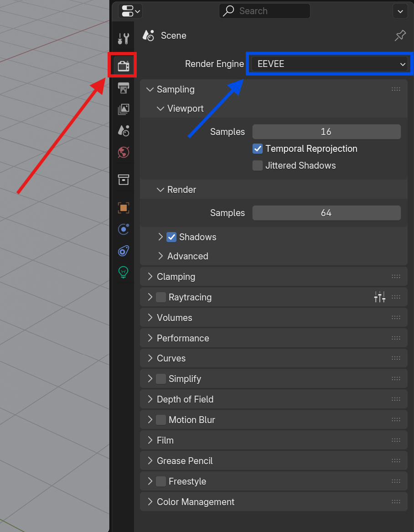
Task: Open the Object Data light properties tab
Action: 123,272
